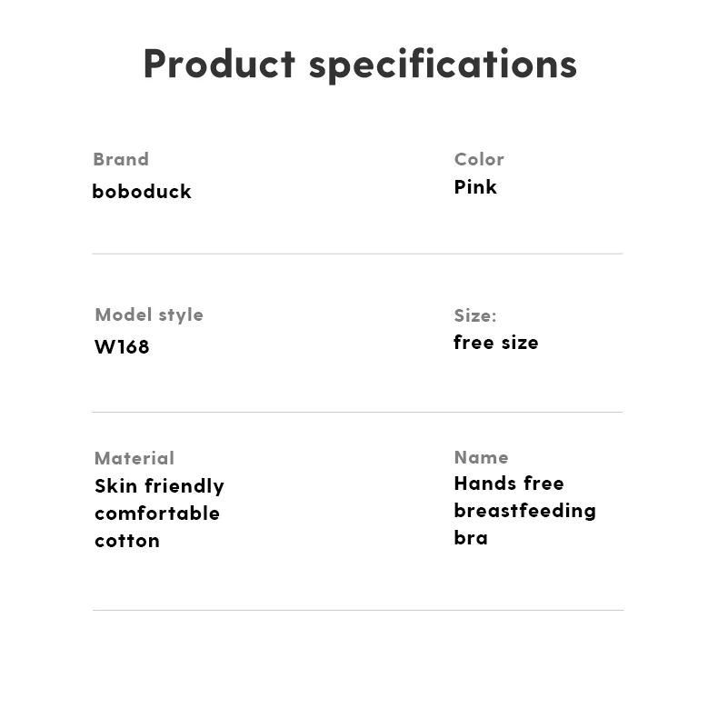The width and height of the screenshot is (728, 728).
Task: Click the word "cotton" under Material
Action: coord(127,540)
